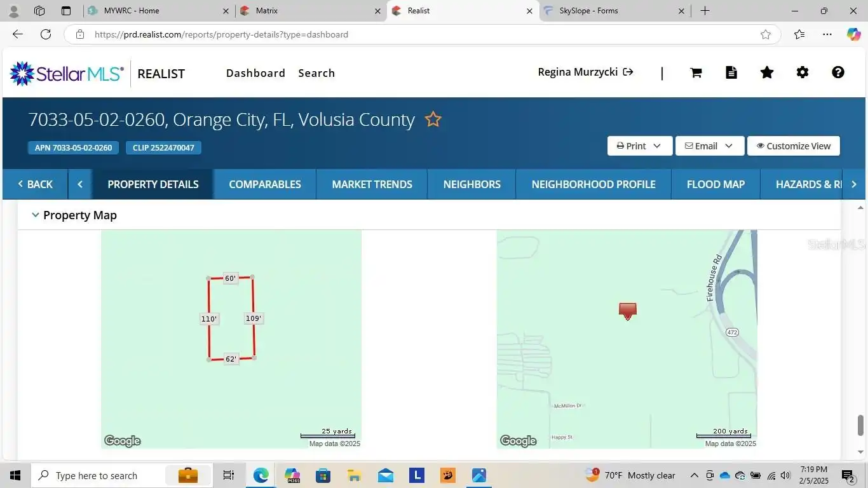
Task: Favorite this page in address bar
Action: coord(766,34)
